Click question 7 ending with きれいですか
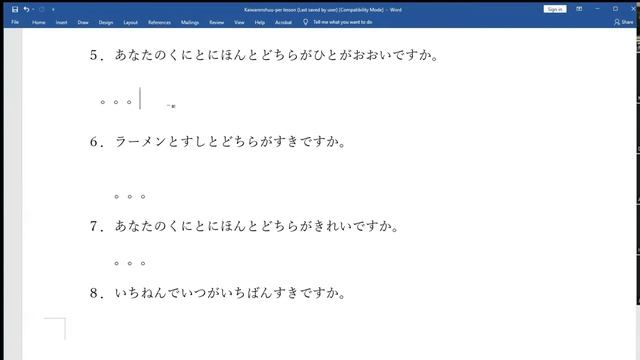Screen dimensions: 640x360 pos(244,226)
